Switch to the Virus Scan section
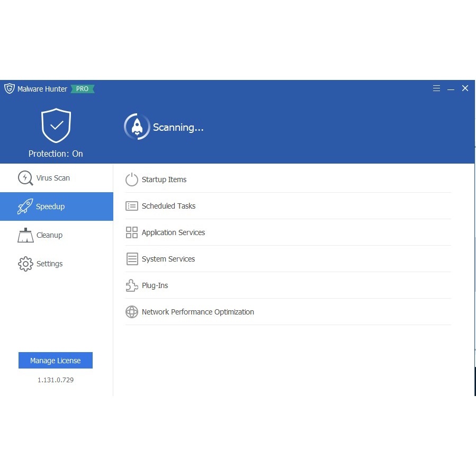476x476 pixels. click(x=52, y=178)
